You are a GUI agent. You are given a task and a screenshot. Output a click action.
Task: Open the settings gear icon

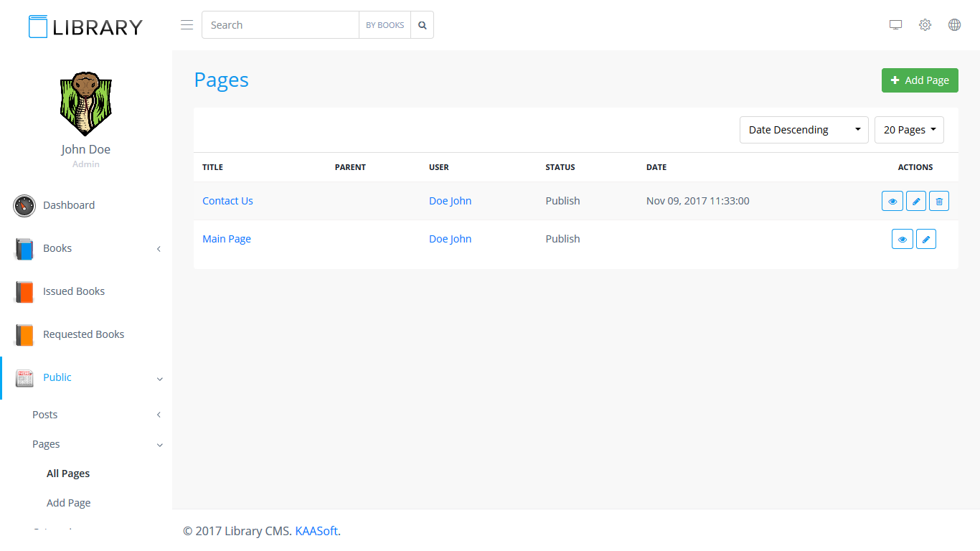(x=925, y=25)
